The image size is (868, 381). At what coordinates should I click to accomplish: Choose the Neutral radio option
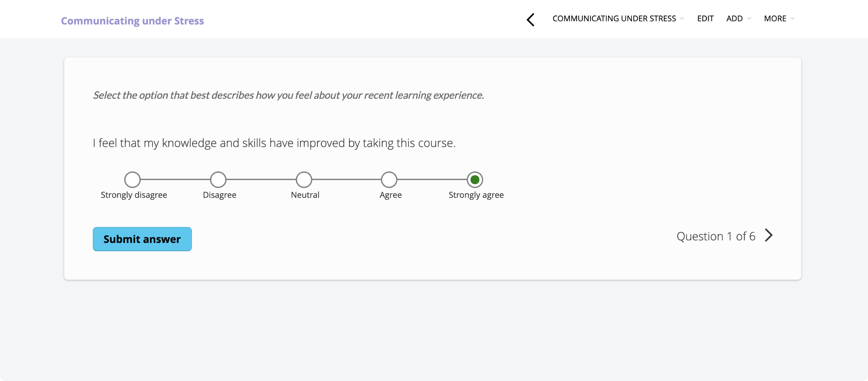[x=304, y=180]
